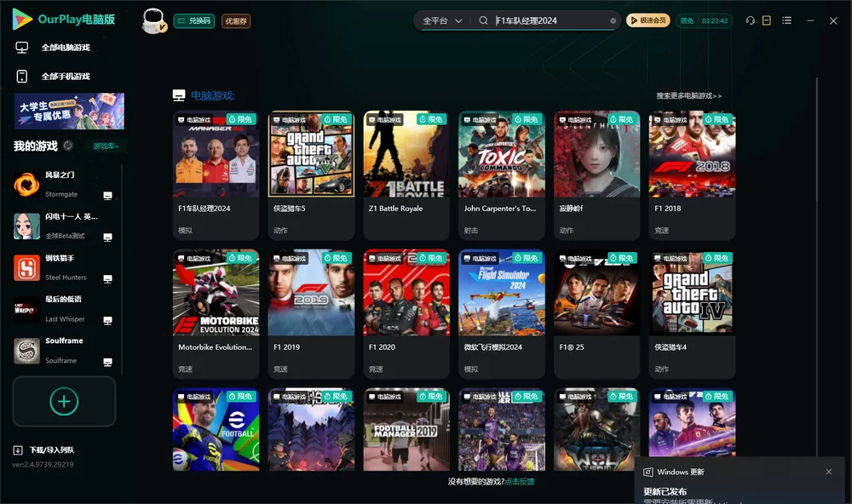The width and height of the screenshot is (852, 504).
Task: Open the F1 2019 game card
Action: pyautogui.click(x=311, y=314)
